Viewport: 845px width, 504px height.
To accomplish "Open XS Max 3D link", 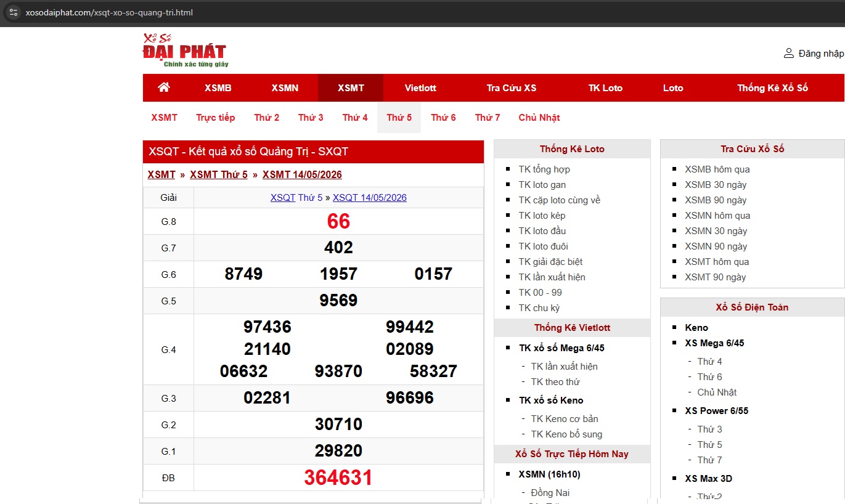I will pos(709,479).
